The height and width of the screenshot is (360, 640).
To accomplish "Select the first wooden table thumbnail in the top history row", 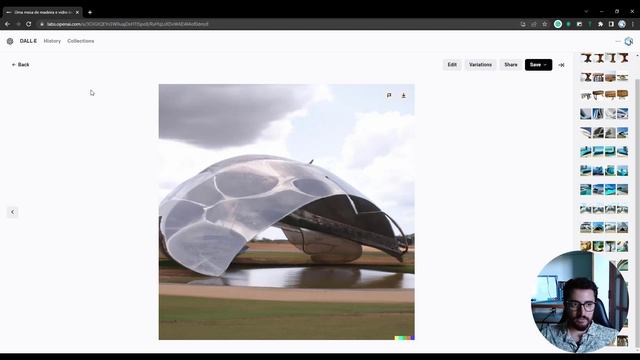I will (586, 58).
